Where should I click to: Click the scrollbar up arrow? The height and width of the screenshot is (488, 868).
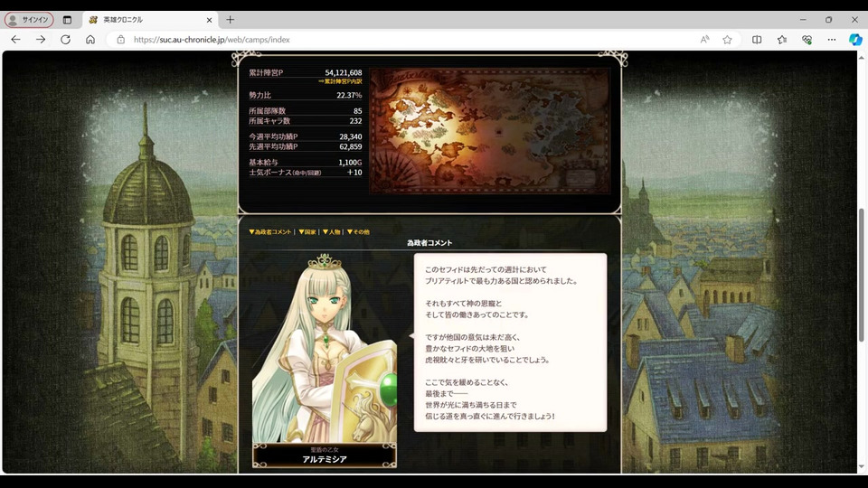tap(862, 57)
